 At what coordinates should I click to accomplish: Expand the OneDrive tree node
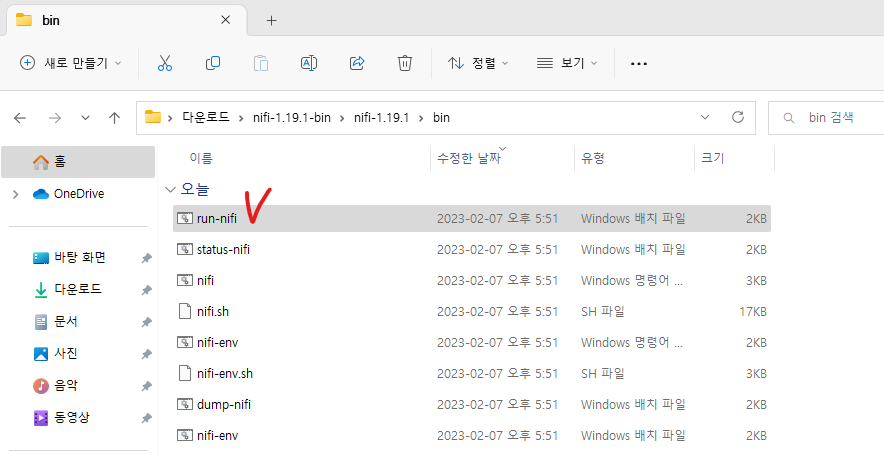(x=16, y=194)
